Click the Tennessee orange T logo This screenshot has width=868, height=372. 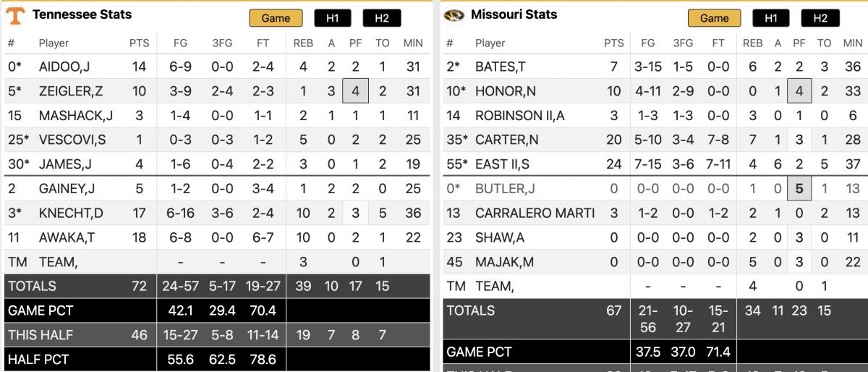coord(16,15)
